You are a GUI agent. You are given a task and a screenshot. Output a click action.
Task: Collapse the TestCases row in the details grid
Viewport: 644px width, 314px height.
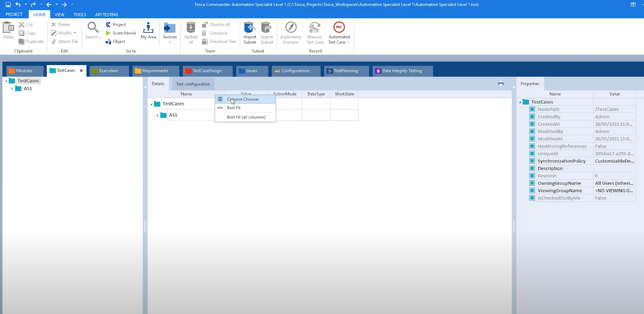click(151, 104)
